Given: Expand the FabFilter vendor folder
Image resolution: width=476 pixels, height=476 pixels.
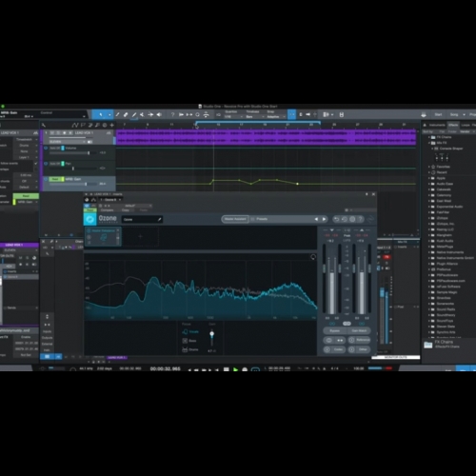Looking at the screenshot, I should pyautogui.click(x=429, y=212).
